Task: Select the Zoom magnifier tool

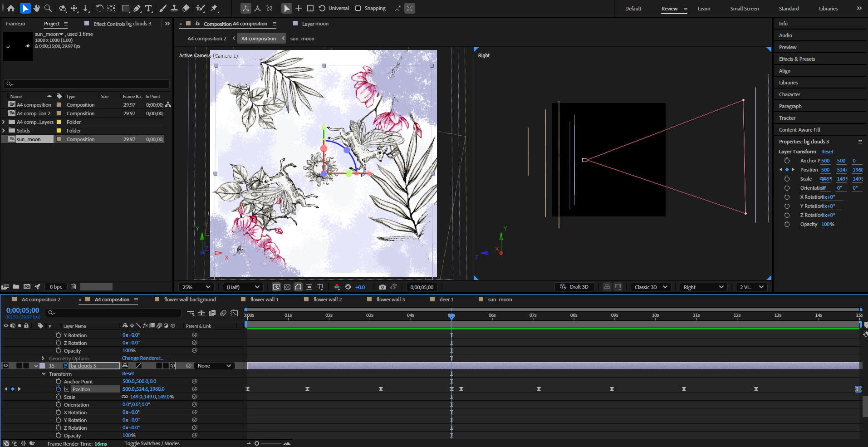Action: (48, 8)
